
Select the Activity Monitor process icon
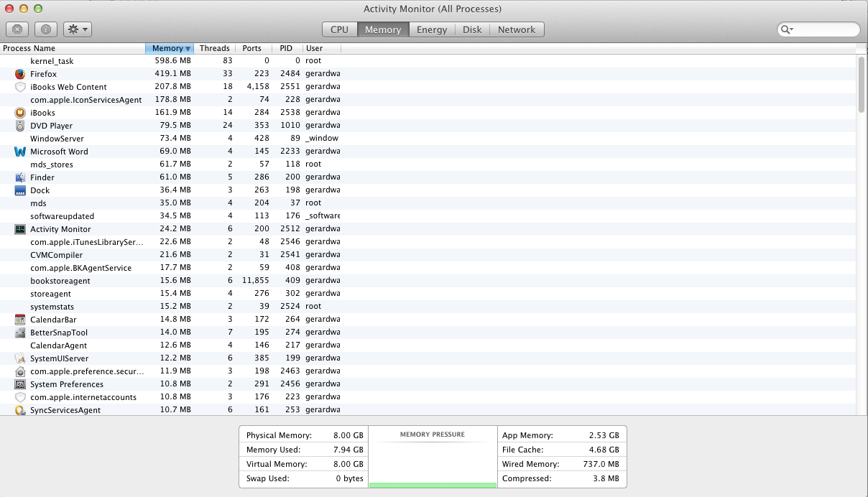(20, 229)
